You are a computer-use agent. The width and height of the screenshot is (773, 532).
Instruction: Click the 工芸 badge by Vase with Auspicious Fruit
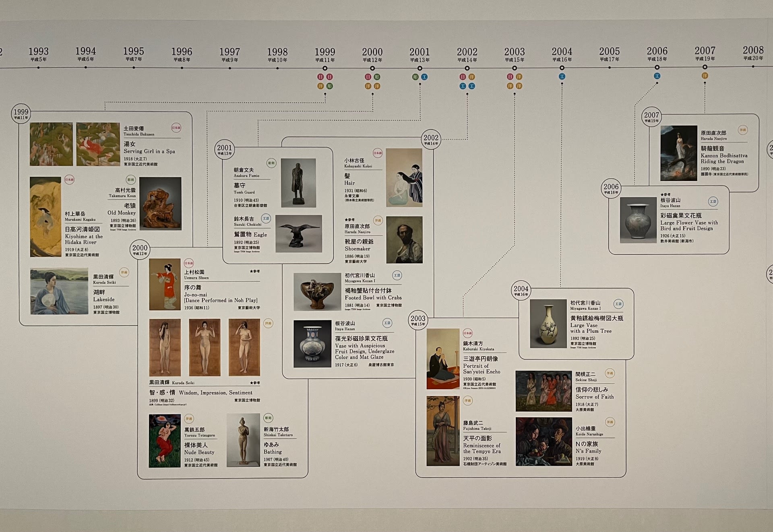tap(387, 323)
